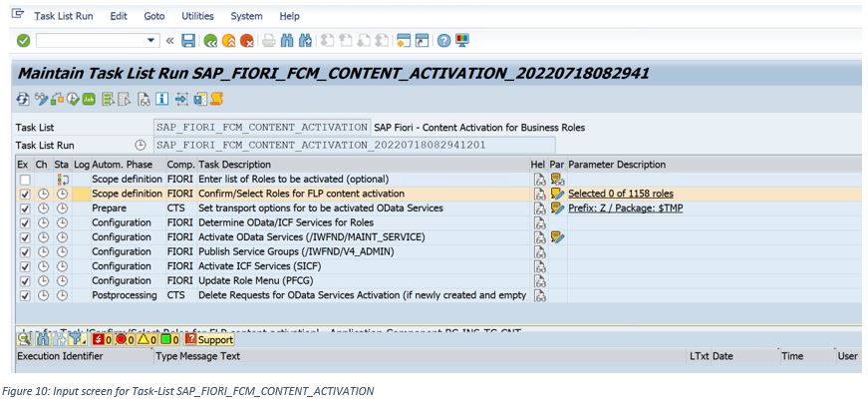Click the Customize Local Layout monitor icon

tap(461, 41)
